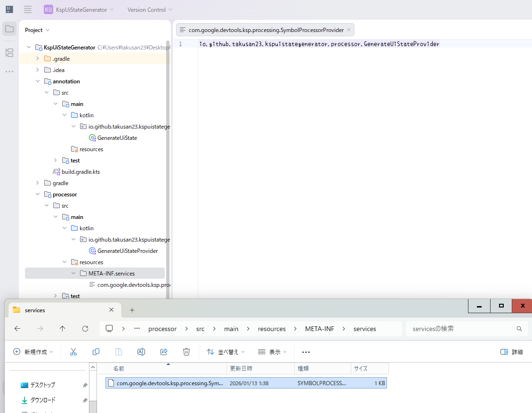This screenshot has height=413, width=532.
Task: Open the 並べ替え sort menu
Action: coord(226,352)
